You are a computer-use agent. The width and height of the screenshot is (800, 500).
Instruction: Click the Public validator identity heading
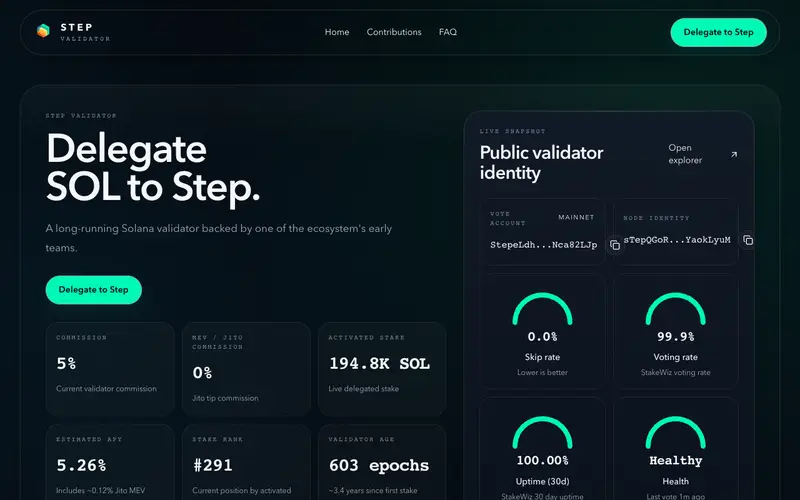(x=541, y=163)
